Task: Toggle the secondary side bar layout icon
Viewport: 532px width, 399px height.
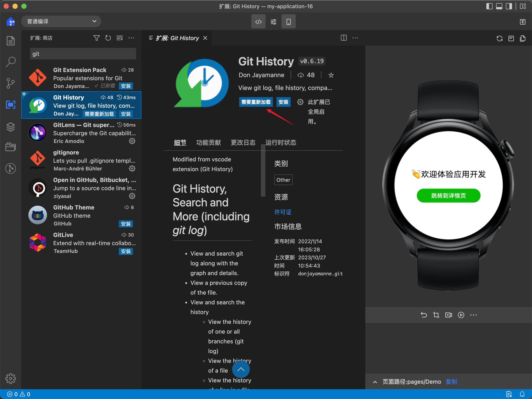Action: point(509,6)
